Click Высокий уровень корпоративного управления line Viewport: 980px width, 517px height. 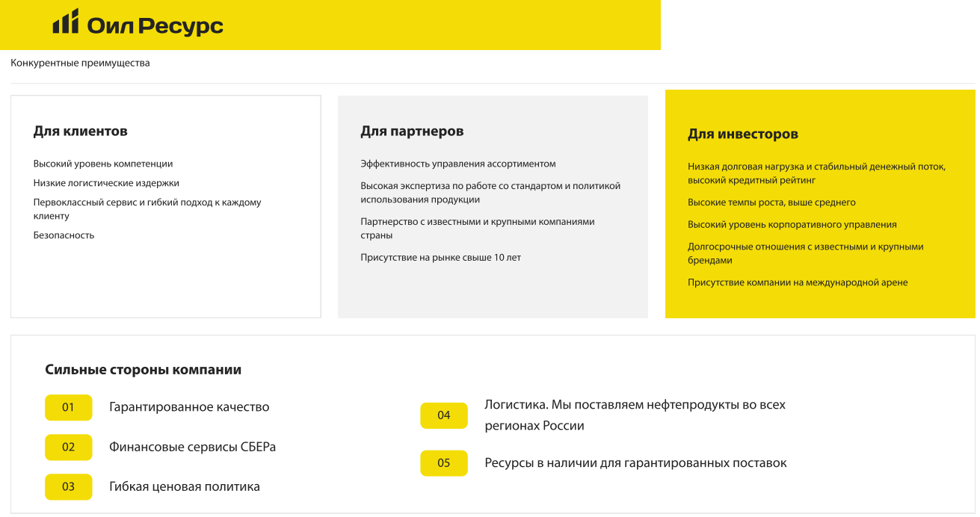pos(792,225)
